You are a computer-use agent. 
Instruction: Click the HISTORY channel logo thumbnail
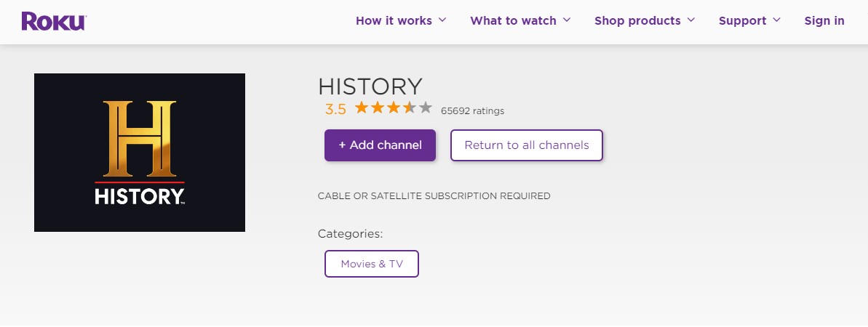point(140,153)
